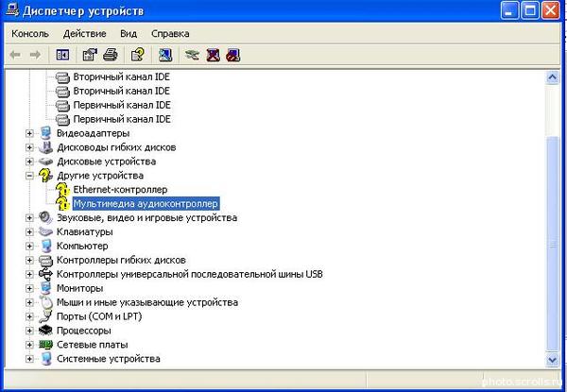
Task: Select the Видеоадаптеры label
Action: pyautogui.click(x=94, y=133)
